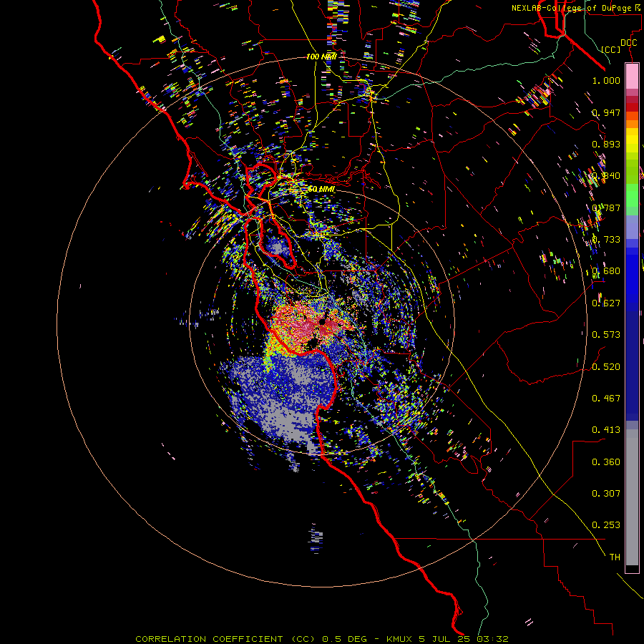Click the 0.893 legend value
The image size is (644, 644).
pos(606,144)
